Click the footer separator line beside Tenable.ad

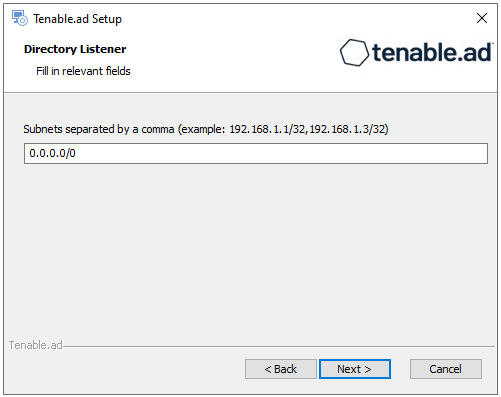pos(279,346)
